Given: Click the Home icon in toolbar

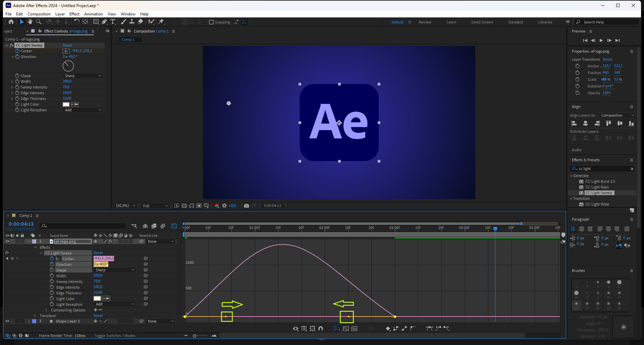Looking at the screenshot, I should (x=11, y=22).
